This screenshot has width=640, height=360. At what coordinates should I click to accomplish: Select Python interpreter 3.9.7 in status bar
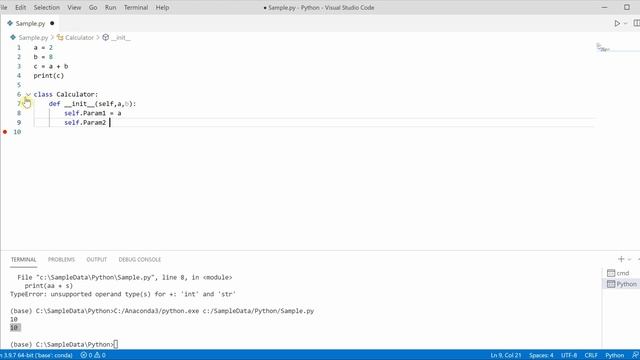coord(37,355)
